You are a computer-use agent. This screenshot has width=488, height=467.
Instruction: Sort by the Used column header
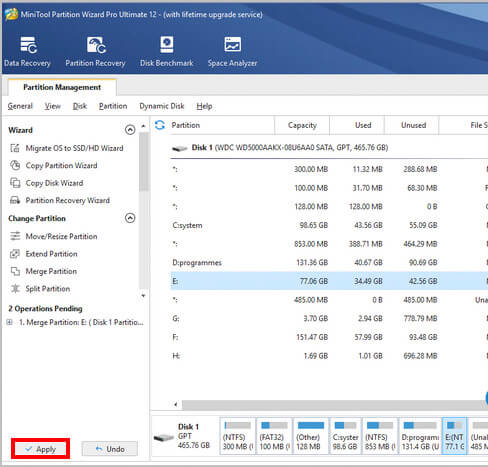click(x=357, y=125)
